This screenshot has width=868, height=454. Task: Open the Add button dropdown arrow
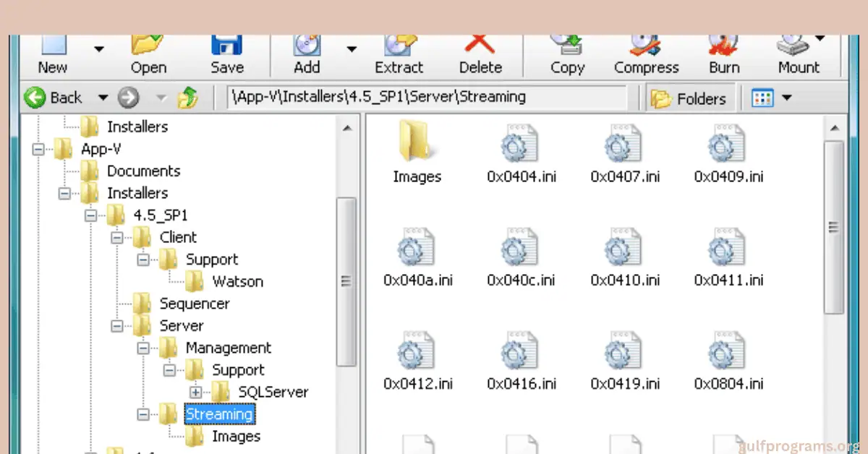pyautogui.click(x=352, y=49)
